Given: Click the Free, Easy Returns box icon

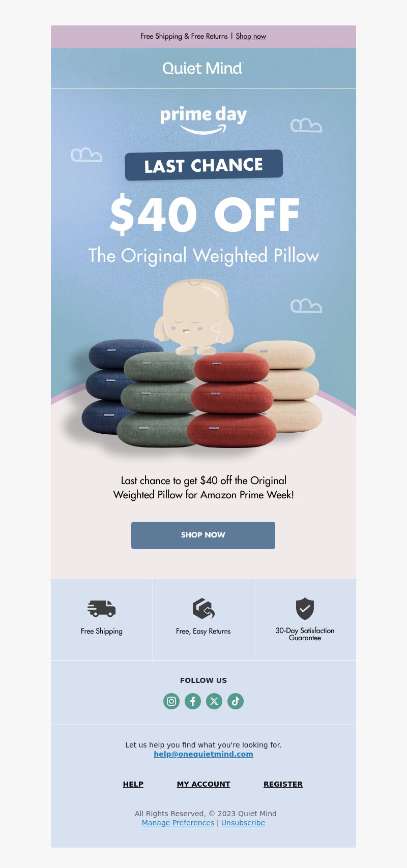Looking at the screenshot, I should 203,608.
